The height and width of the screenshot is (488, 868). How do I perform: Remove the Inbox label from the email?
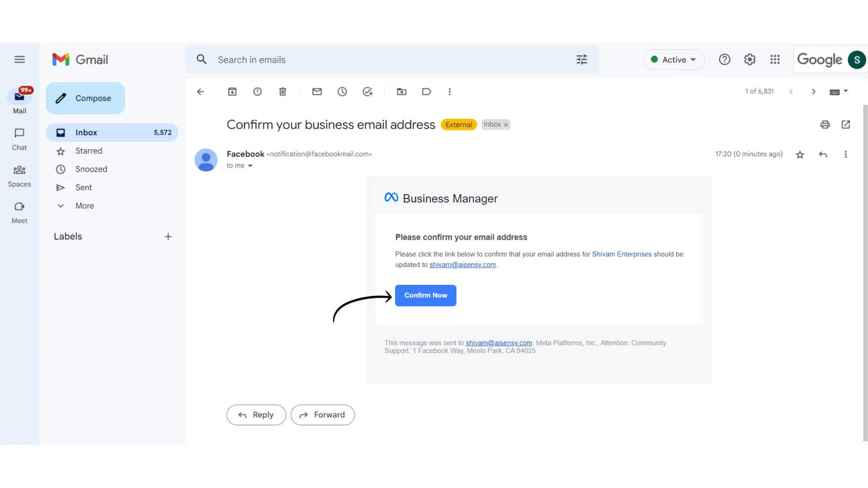pos(506,124)
